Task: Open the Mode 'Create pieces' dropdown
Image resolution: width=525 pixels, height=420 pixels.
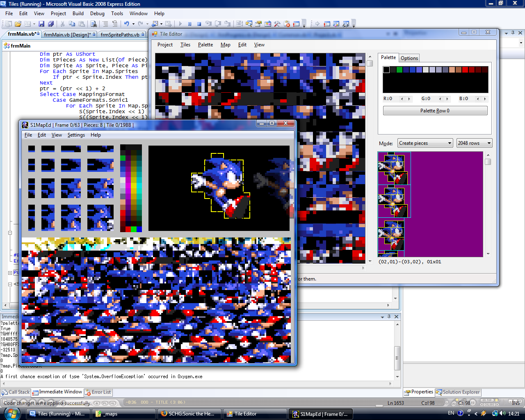Action: coord(425,143)
